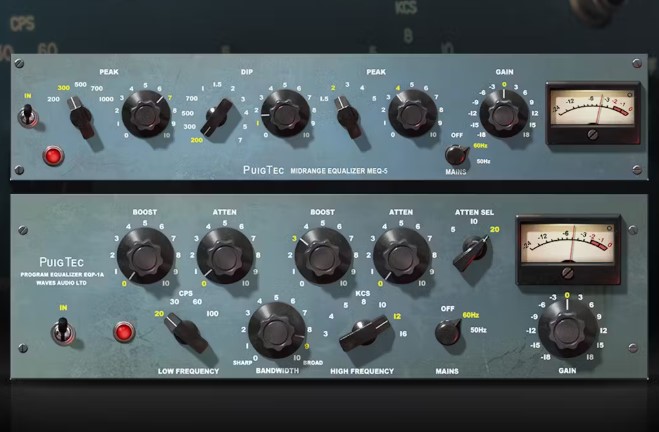Image resolution: width=659 pixels, height=432 pixels.
Task: Click the EQP-1A HIGH FREQUENCY selector knob
Action: (x=365, y=332)
